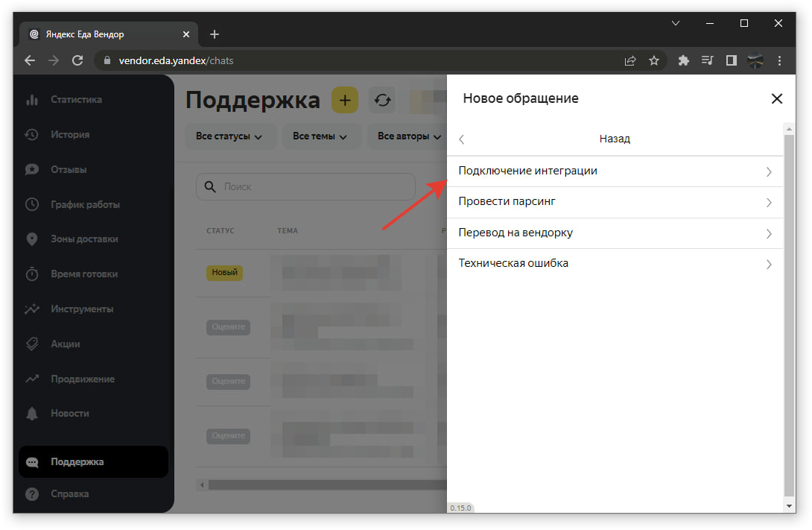Open the browser extensions puzzle icon
Image resolution: width=812 pixels, height=530 pixels.
(x=684, y=60)
